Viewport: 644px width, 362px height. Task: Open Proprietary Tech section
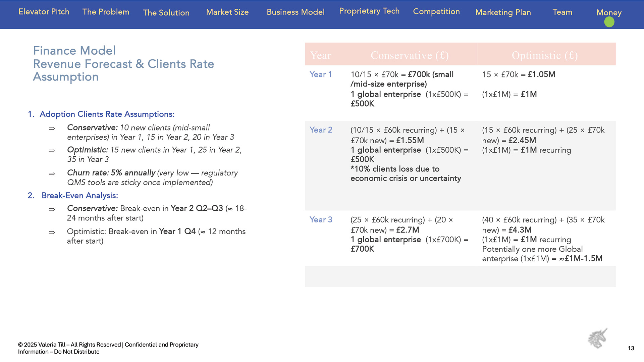click(x=369, y=11)
